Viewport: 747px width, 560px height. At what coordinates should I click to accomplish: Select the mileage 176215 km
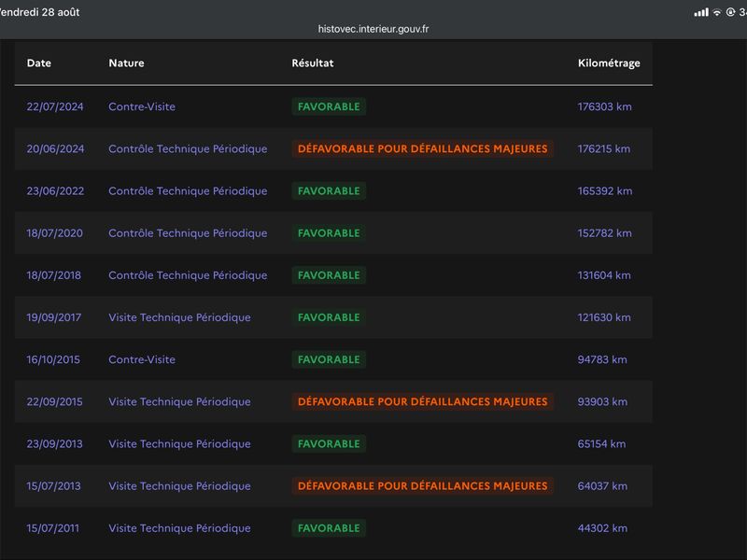tap(603, 148)
